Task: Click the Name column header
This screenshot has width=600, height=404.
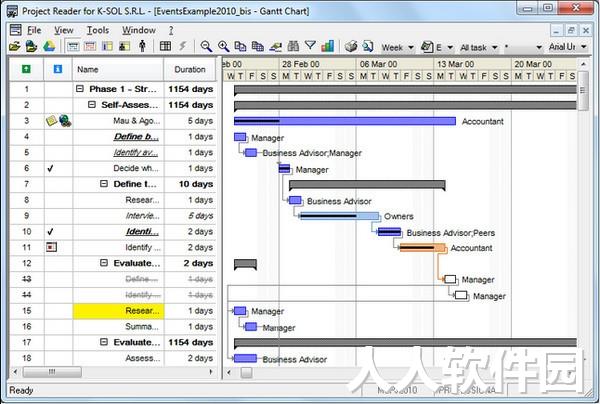Action: (x=118, y=69)
